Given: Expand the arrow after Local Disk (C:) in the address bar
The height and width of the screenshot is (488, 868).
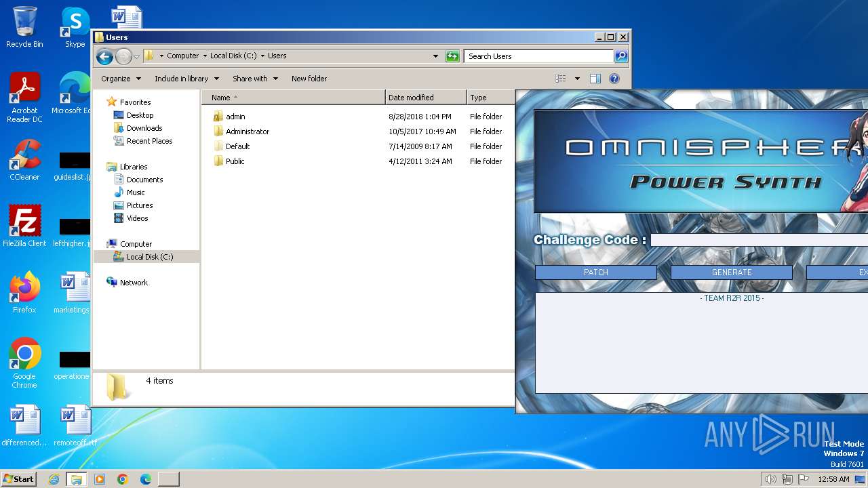Looking at the screenshot, I should coord(262,56).
